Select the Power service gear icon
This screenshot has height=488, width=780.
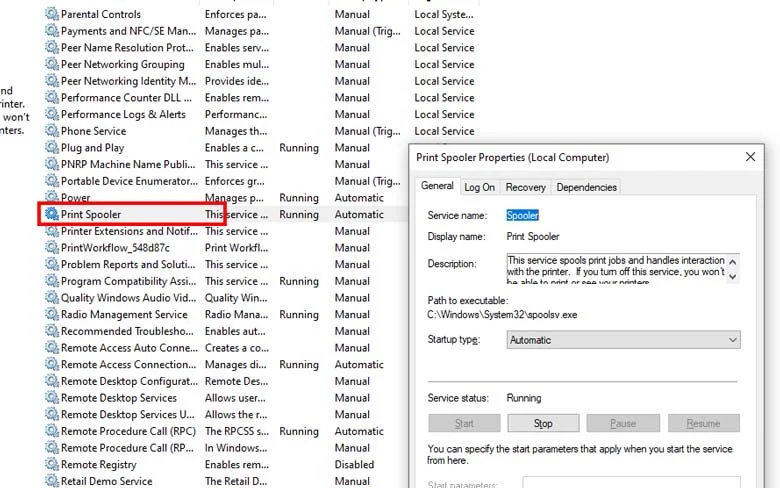tap(51, 198)
